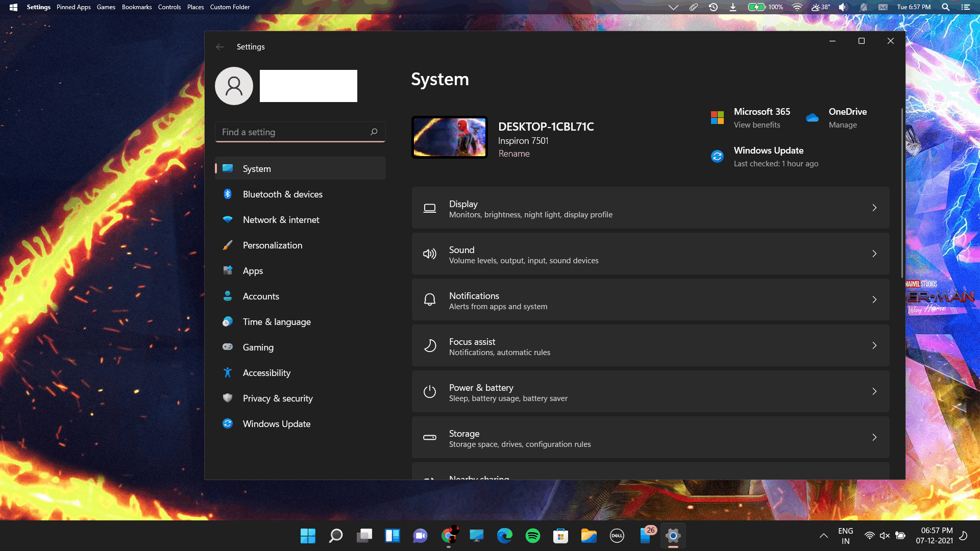Screen dimensions: 980x551
Task: Open File Explorer folder icon in taskbar
Action: [589, 536]
